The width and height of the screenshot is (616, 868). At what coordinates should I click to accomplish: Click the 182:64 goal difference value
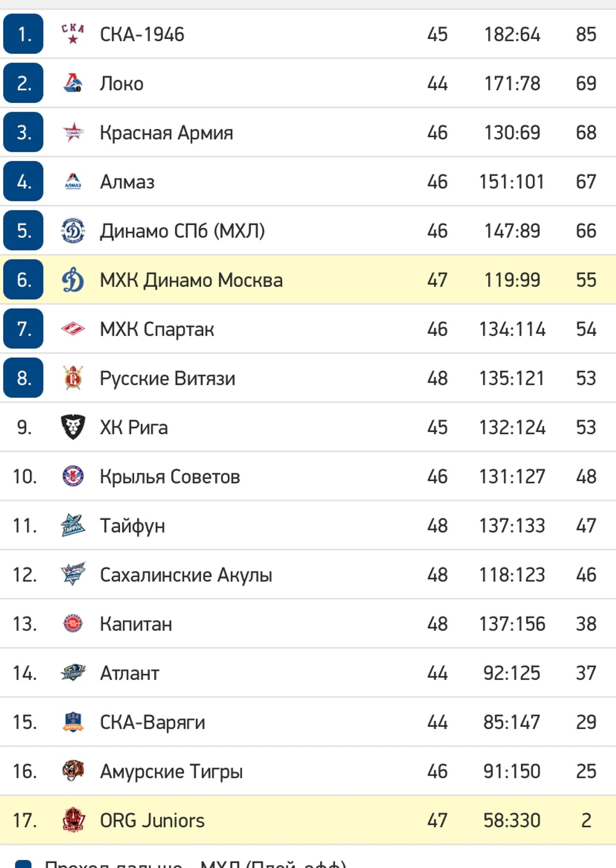point(512,34)
